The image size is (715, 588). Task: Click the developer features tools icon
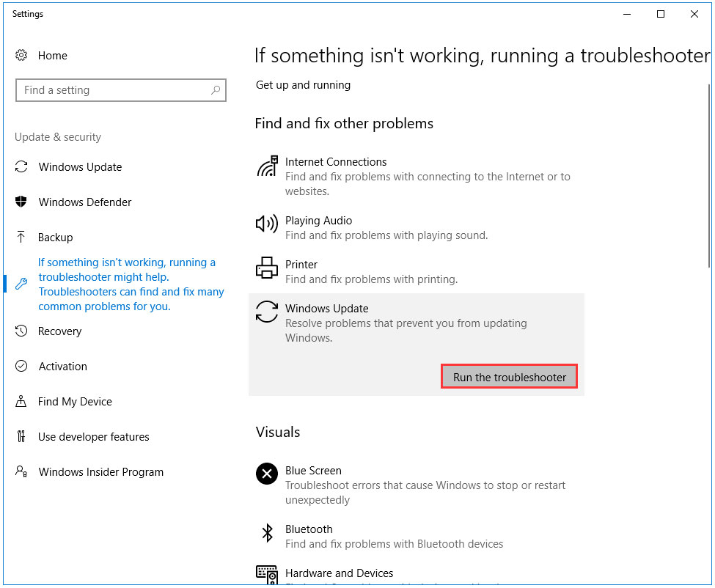21,436
